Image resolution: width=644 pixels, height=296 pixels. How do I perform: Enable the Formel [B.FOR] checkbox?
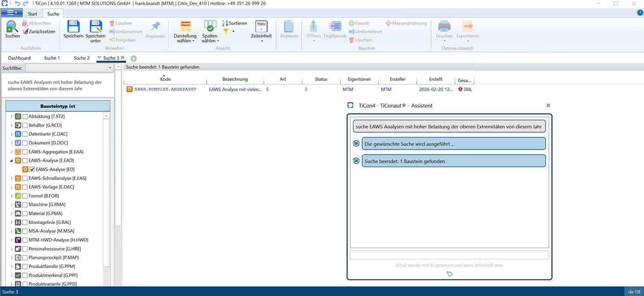(x=25, y=196)
